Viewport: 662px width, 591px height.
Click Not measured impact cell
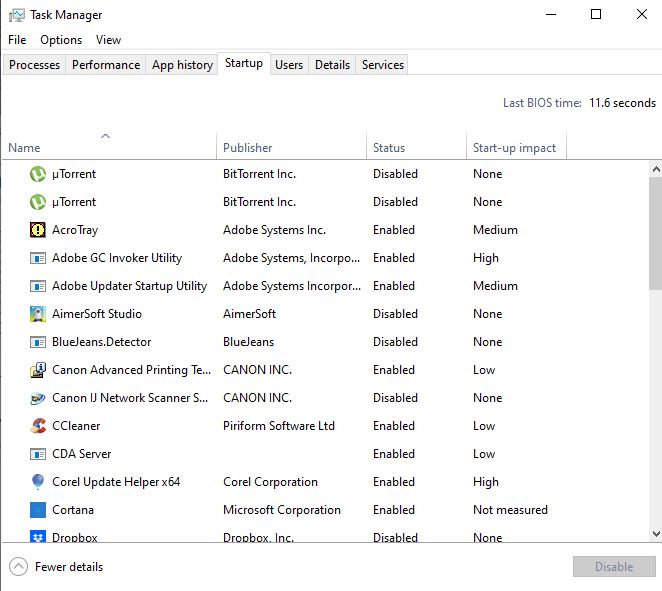click(x=510, y=510)
